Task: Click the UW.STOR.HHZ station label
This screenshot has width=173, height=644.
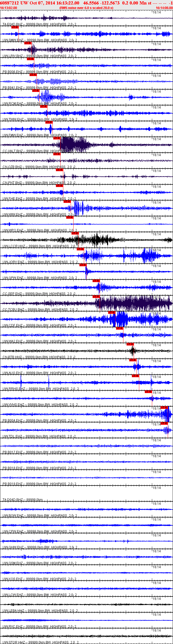Action: pyautogui.click(x=14, y=642)
